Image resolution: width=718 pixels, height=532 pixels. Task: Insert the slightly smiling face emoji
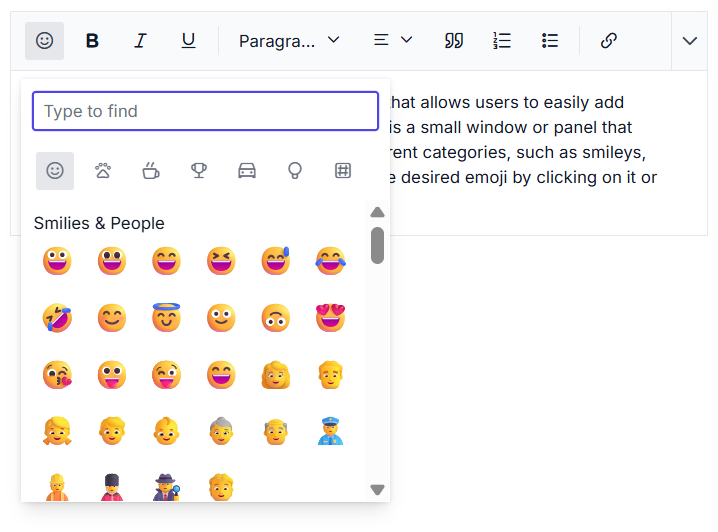221,318
